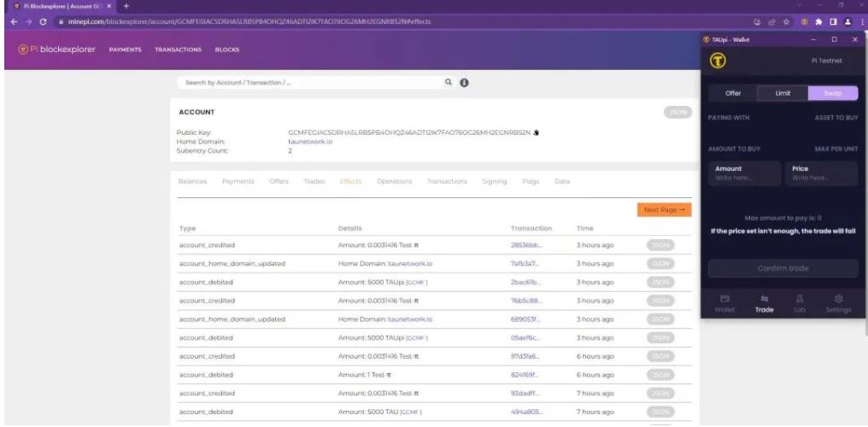Viewport: 868px width, 427px height.
Task: Open JSON for transaction 7afb3a7
Action: pos(660,264)
